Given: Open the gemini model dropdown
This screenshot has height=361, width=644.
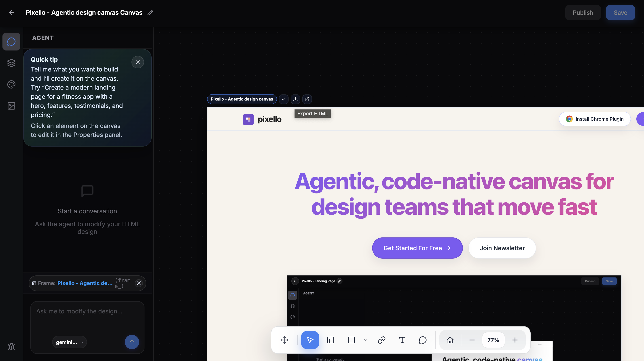Looking at the screenshot, I should pos(70,342).
